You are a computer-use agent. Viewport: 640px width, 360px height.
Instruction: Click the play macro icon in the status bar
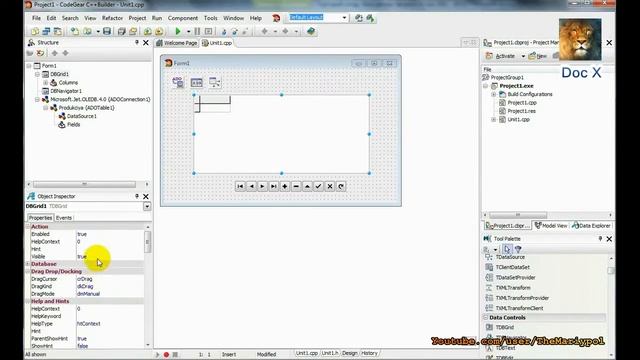pos(158,355)
